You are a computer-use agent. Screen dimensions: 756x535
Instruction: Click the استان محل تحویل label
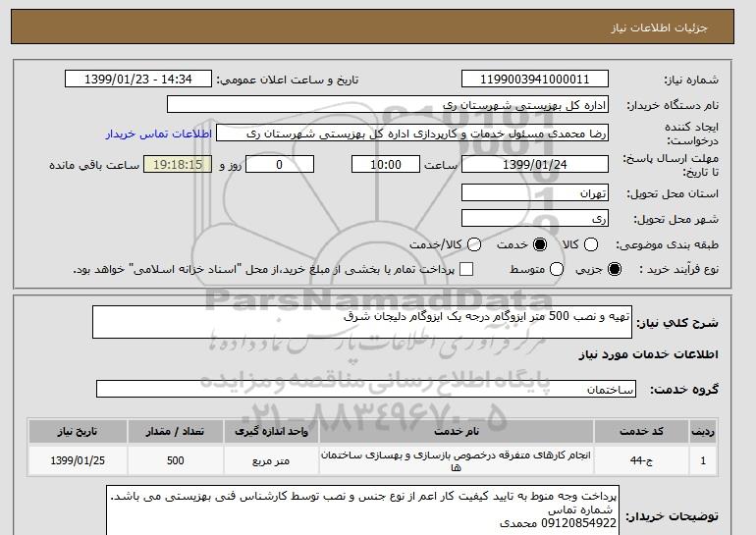pos(673,193)
